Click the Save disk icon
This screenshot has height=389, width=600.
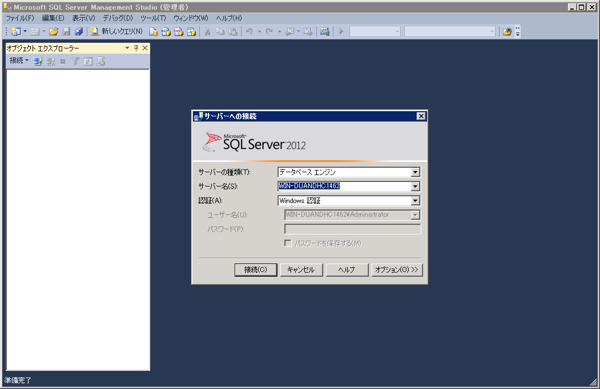click(x=66, y=32)
